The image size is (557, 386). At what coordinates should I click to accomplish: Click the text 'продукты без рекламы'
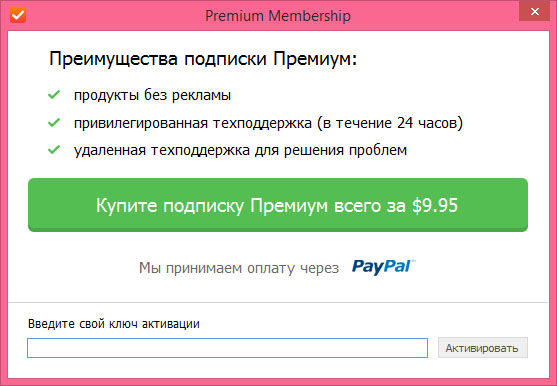(x=152, y=95)
